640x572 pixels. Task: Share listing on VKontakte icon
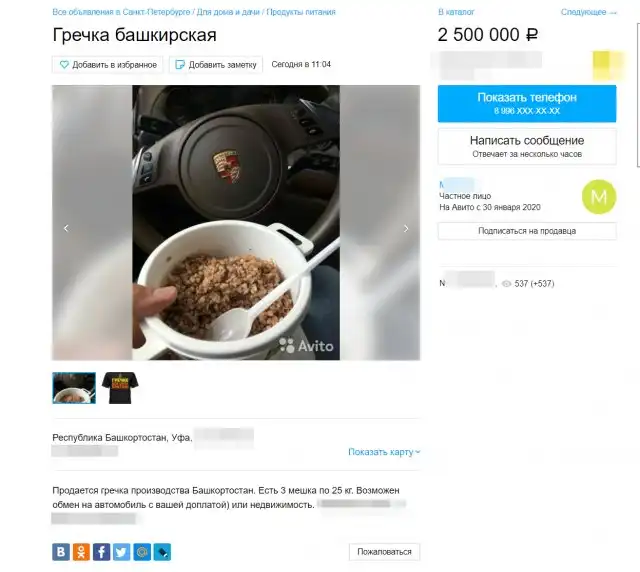click(61, 552)
